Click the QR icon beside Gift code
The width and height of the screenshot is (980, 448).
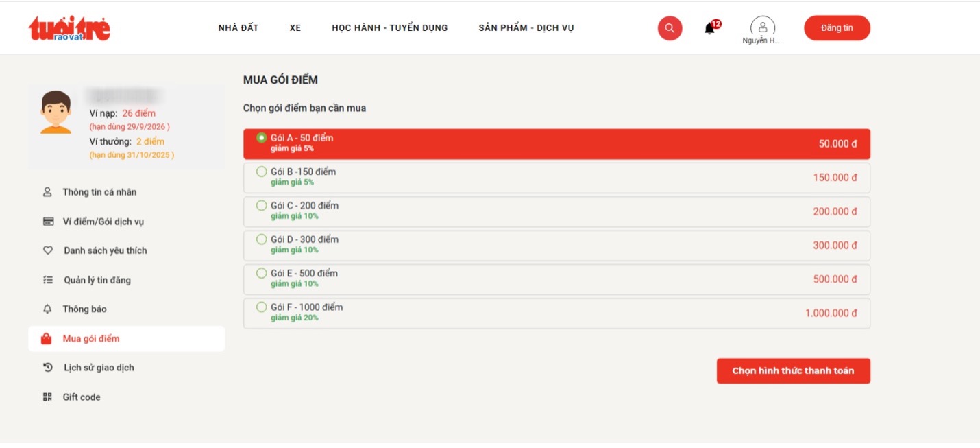pyautogui.click(x=47, y=397)
